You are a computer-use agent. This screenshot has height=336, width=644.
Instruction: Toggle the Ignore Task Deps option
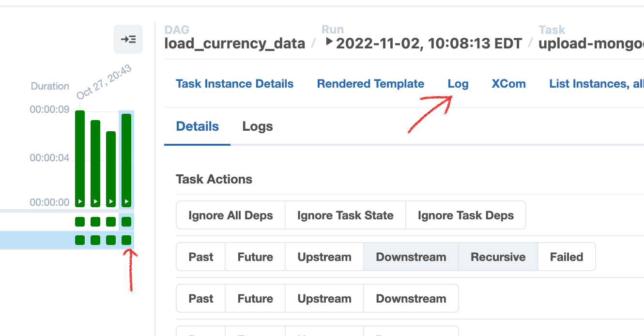coord(465,215)
